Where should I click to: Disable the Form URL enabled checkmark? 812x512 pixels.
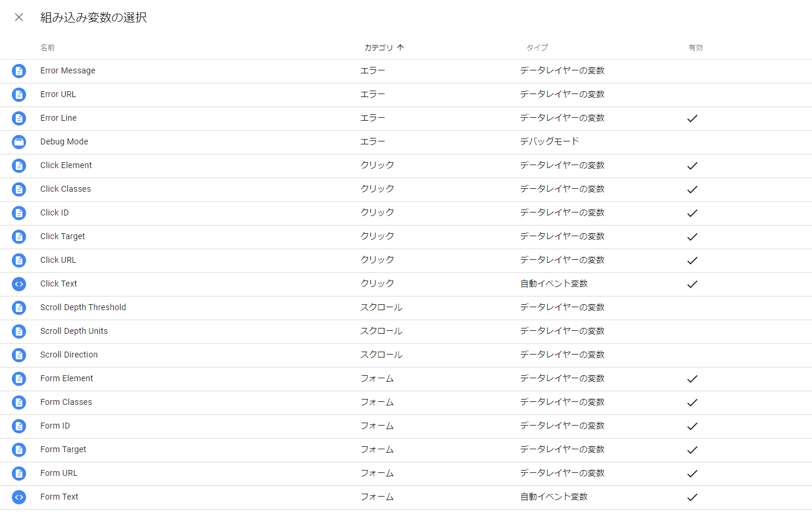[x=692, y=474]
